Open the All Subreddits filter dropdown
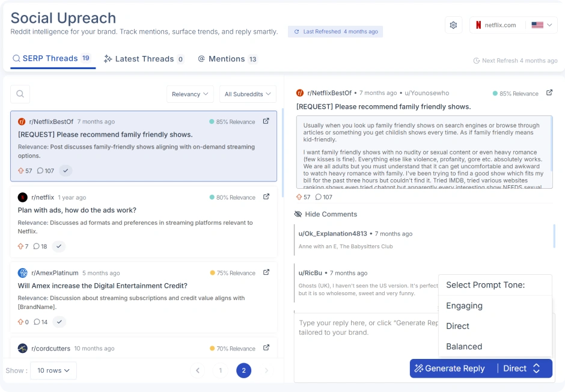The width and height of the screenshot is (565, 392). click(248, 94)
